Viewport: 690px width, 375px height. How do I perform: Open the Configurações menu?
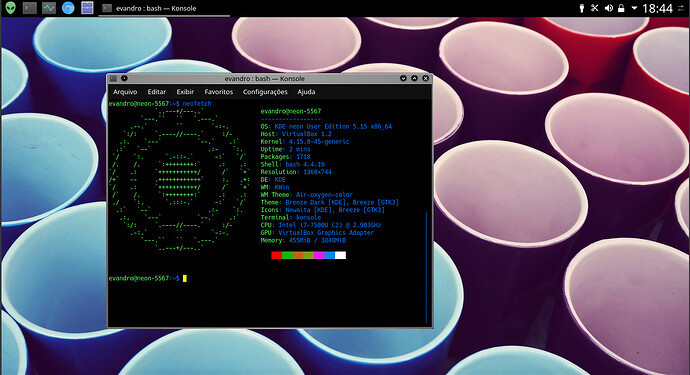[265, 92]
